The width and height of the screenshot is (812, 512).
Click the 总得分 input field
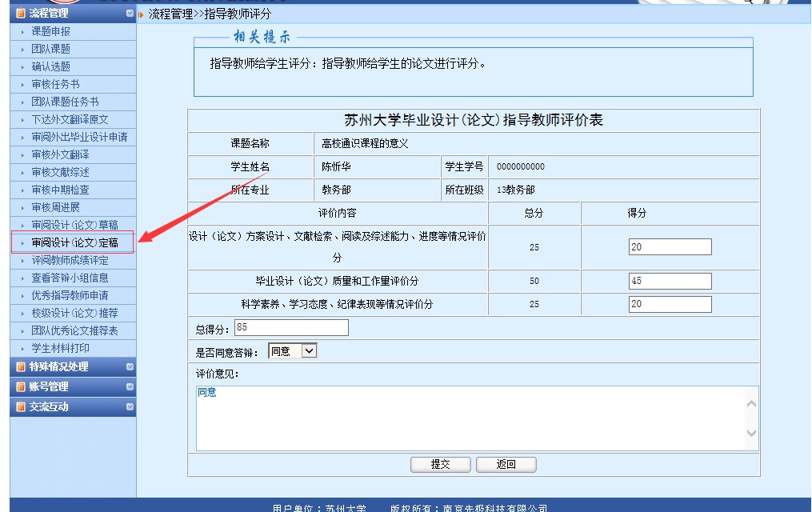(x=291, y=327)
